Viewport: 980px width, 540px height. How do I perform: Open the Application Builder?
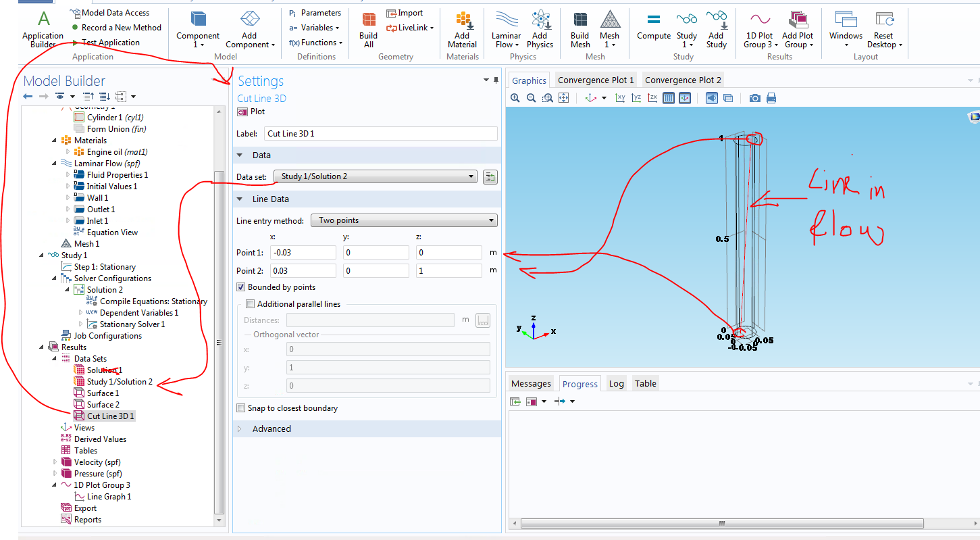pyautogui.click(x=43, y=28)
